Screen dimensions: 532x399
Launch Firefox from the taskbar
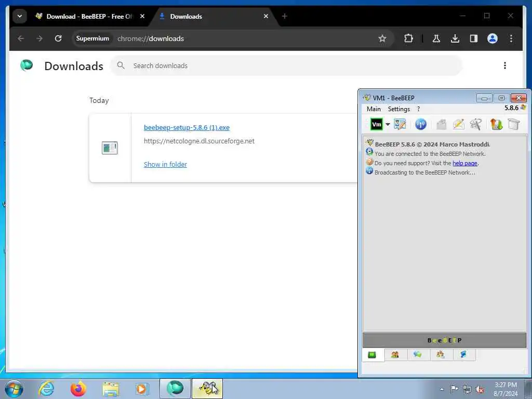78,389
